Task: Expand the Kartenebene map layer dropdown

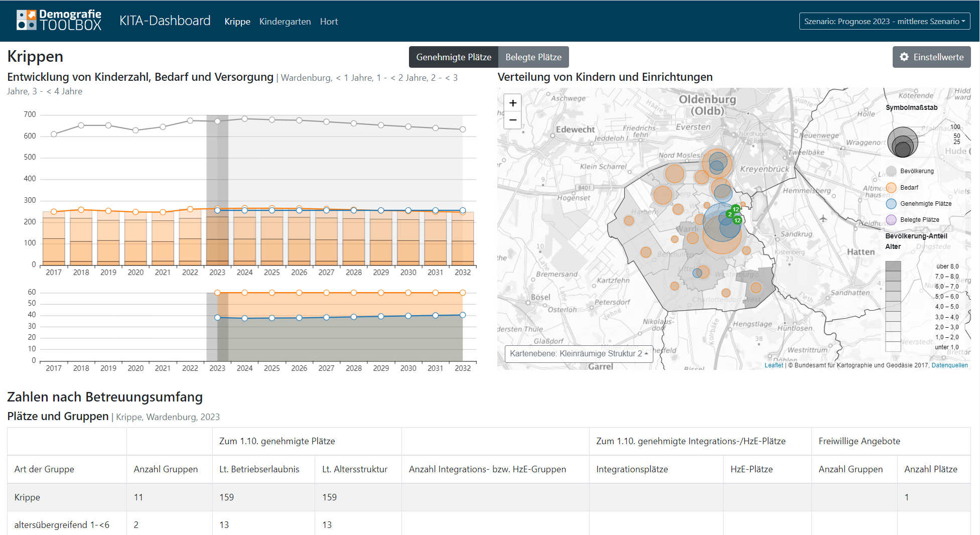Action: pyautogui.click(x=579, y=353)
